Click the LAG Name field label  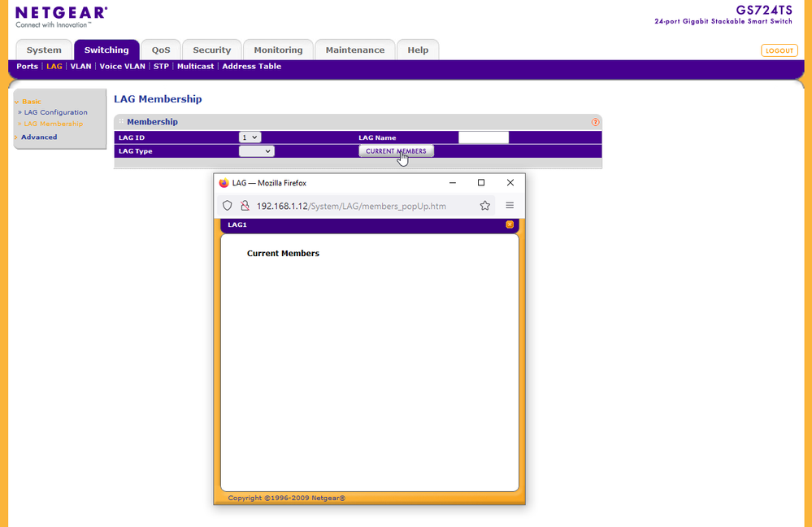[x=377, y=137]
